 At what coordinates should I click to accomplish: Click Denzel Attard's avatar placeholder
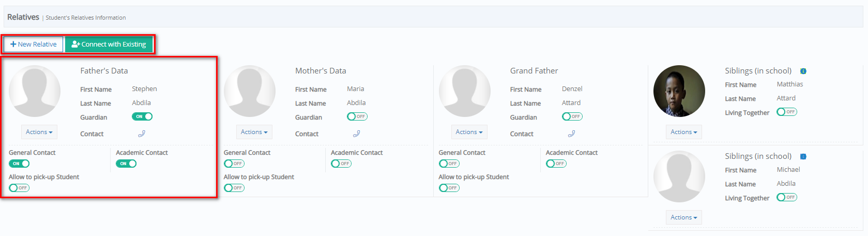pos(465,91)
